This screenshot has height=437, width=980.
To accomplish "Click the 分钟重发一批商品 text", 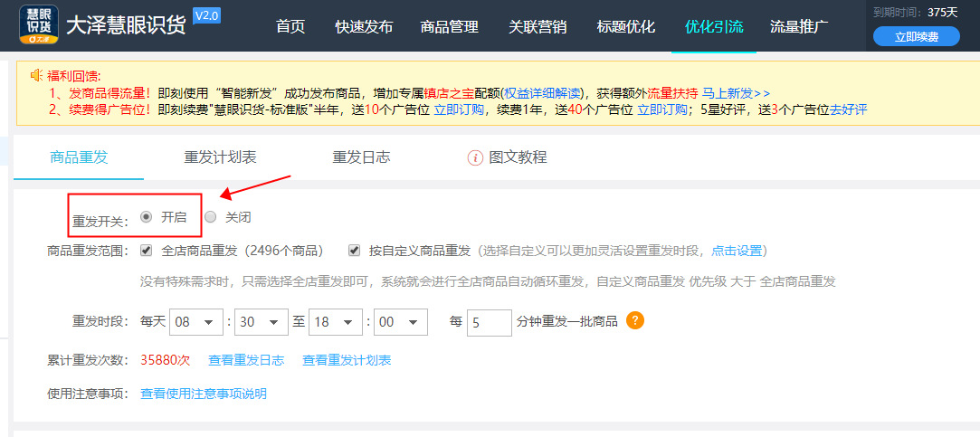I will (x=567, y=322).
